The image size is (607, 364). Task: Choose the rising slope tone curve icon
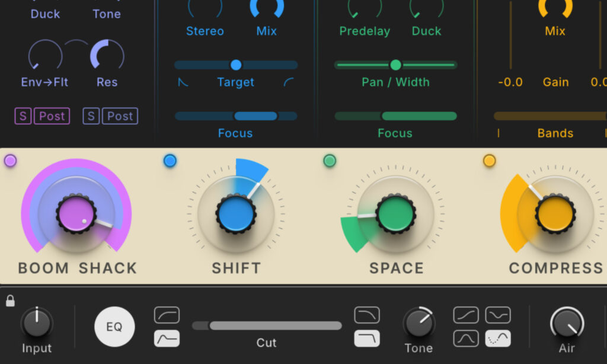465,315
